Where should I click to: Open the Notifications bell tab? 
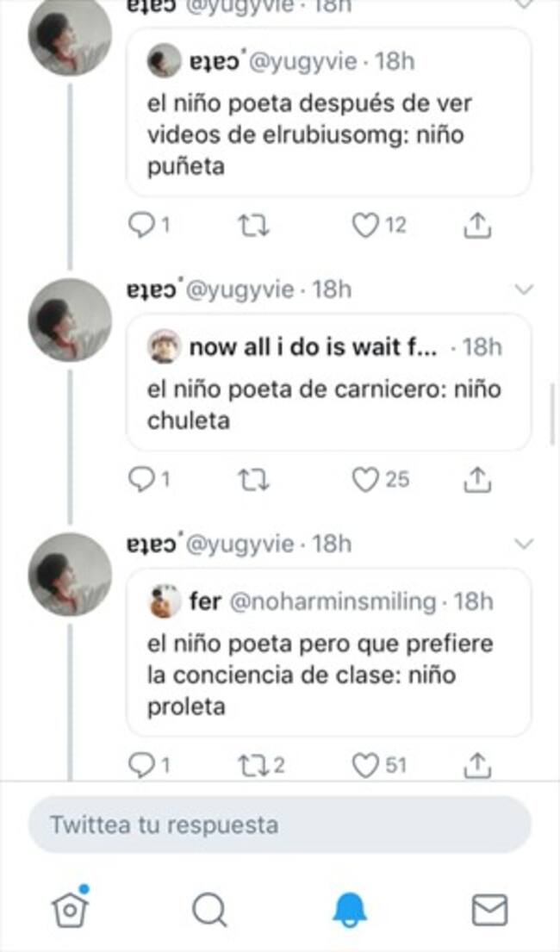350,908
